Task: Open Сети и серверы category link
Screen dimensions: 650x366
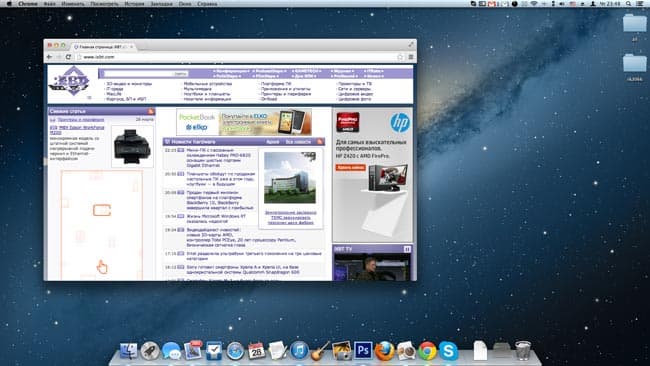Action: 354,89
